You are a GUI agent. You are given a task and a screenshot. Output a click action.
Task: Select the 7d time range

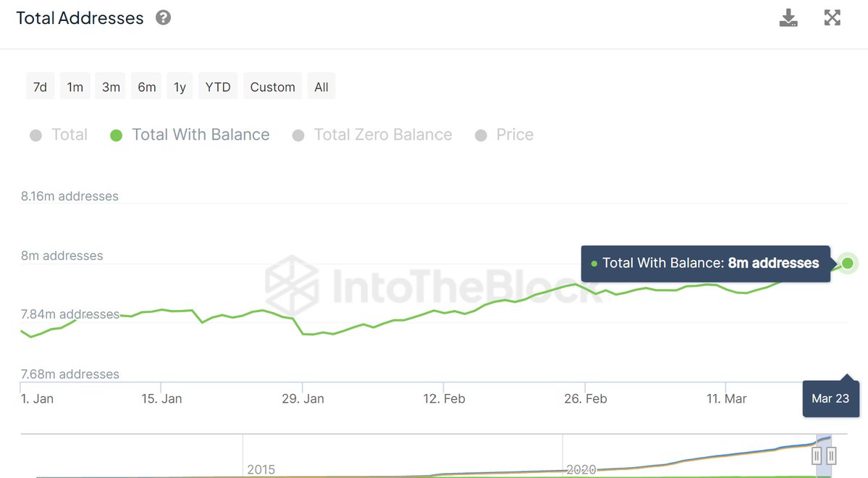point(40,87)
